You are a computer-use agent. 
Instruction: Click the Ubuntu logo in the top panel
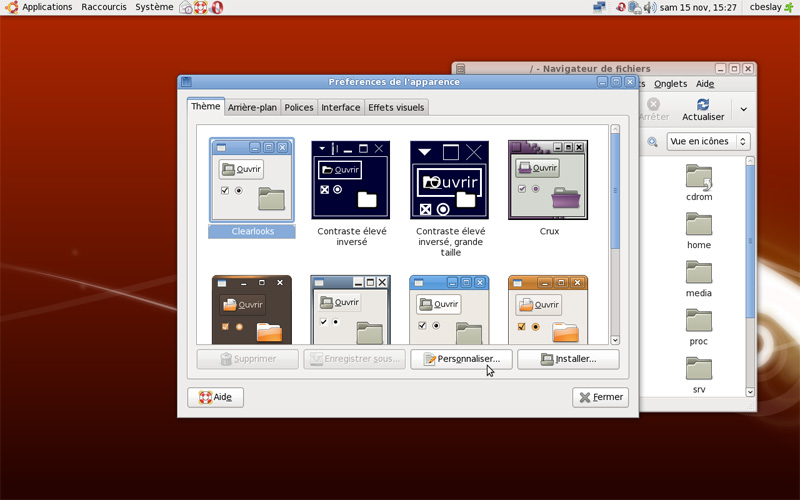[12, 7]
